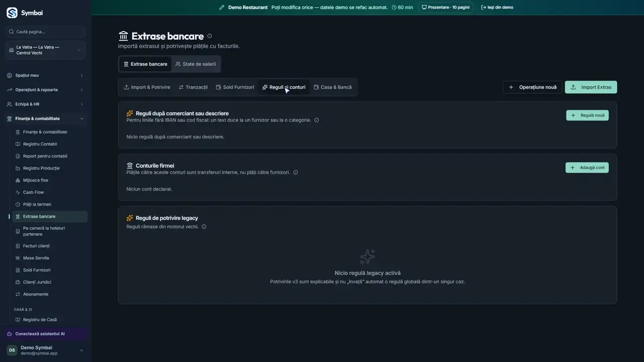Click the Import Extras button

[591, 87]
